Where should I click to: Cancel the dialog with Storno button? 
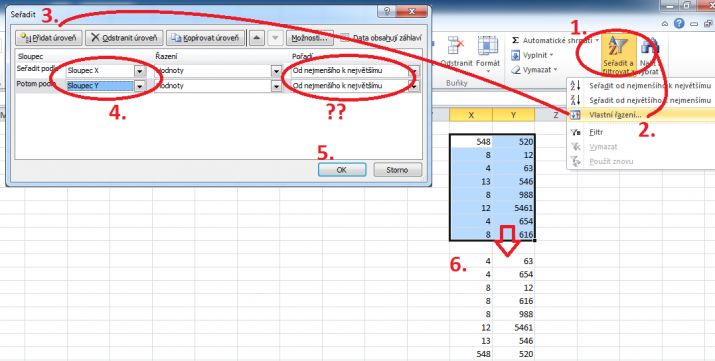pos(397,170)
